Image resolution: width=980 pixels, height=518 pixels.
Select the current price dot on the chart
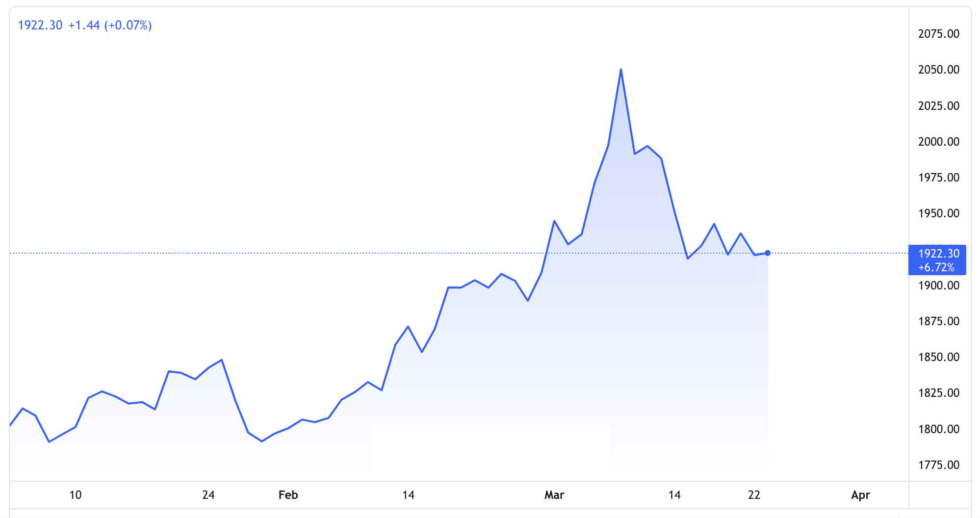(x=768, y=253)
